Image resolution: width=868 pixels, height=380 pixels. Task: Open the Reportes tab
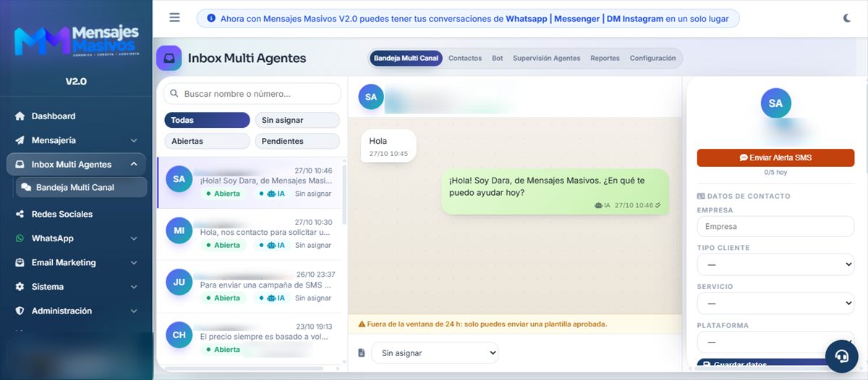pyautogui.click(x=605, y=59)
